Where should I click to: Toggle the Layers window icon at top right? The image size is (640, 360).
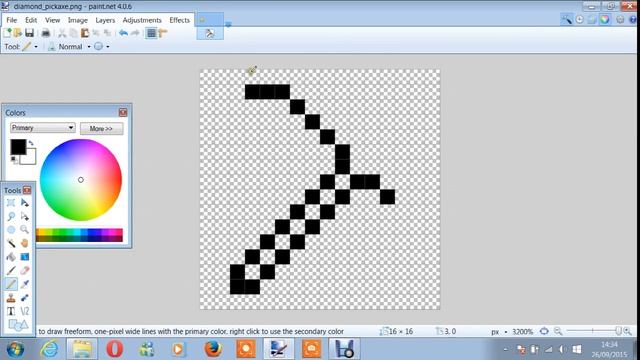click(x=592, y=19)
